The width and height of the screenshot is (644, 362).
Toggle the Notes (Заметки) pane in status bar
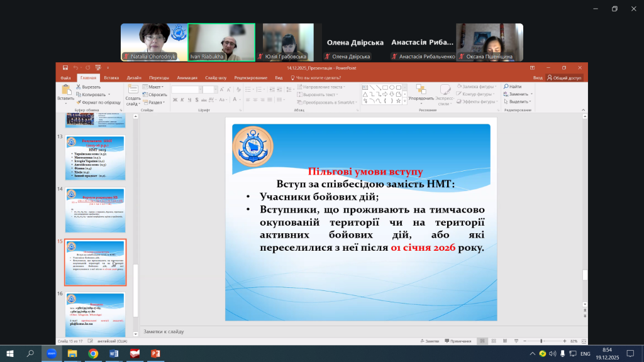[429, 341]
